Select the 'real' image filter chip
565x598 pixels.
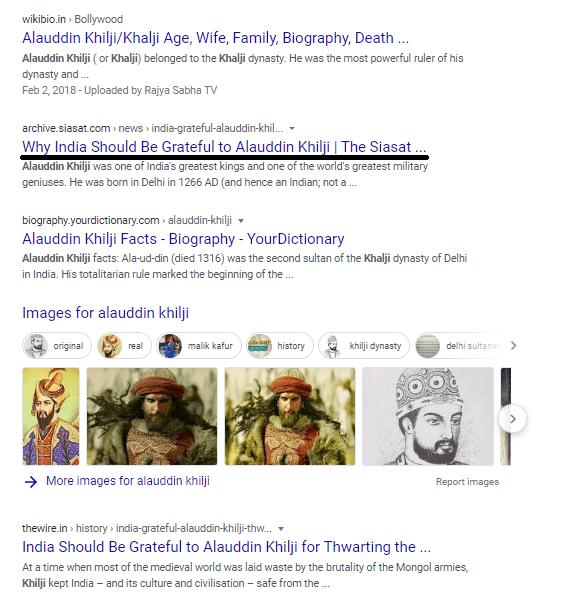(x=124, y=346)
